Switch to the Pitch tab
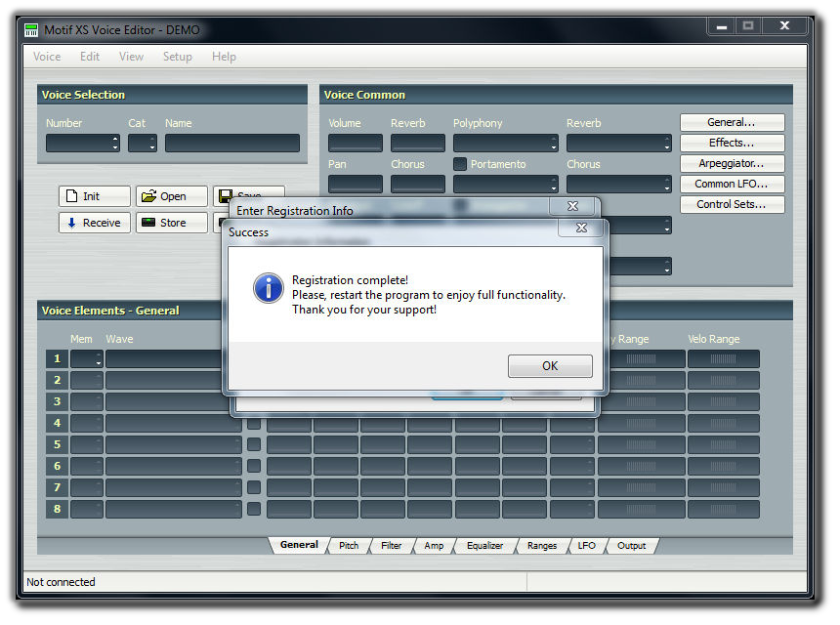The height and width of the screenshot is (625, 840). click(349, 546)
